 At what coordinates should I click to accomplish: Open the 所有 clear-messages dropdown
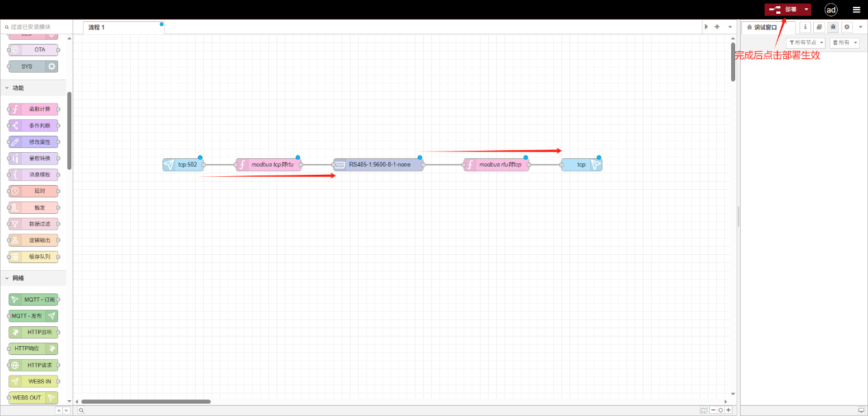tap(844, 42)
